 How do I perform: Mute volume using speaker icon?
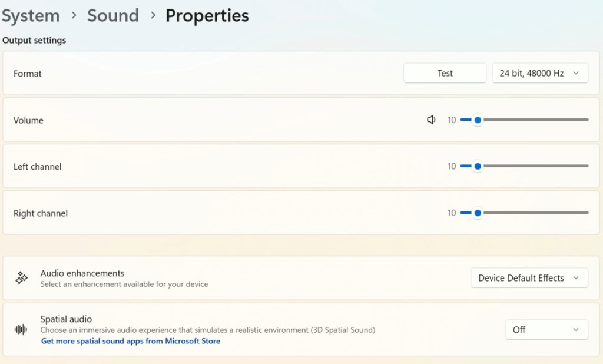(431, 120)
